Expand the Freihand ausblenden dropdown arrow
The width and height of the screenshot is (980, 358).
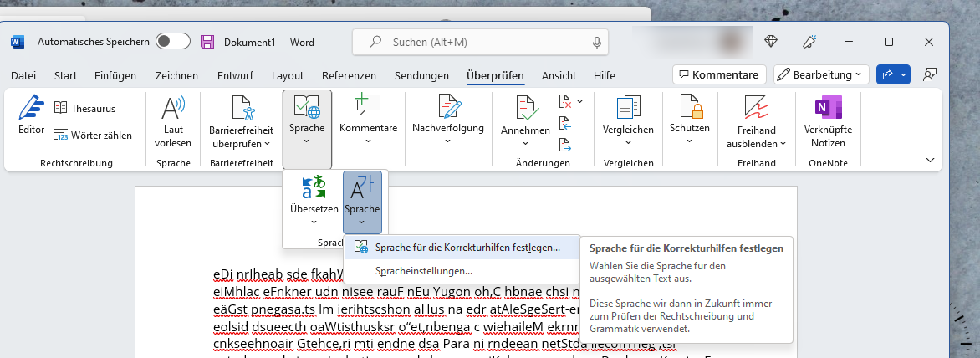click(x=783, y=144)
